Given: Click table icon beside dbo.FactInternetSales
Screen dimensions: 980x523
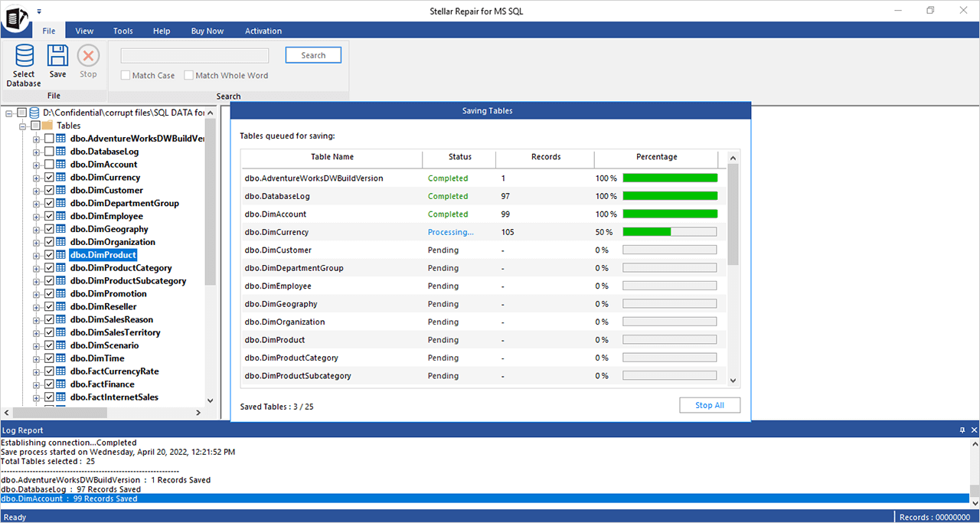Looking at the screenshot, I should click(61, 397).
